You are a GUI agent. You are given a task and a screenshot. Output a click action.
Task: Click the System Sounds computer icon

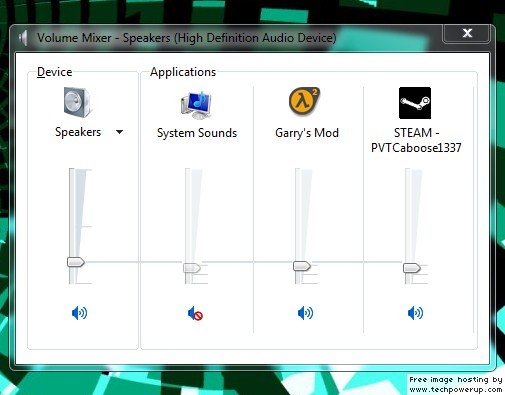pos(196,105)
